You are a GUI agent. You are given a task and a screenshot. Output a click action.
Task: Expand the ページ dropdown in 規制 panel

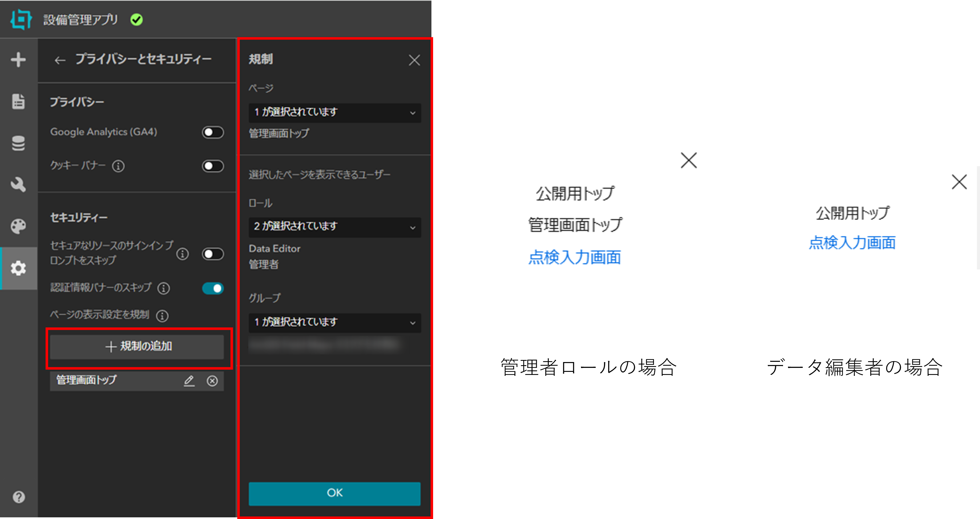[335, 113]
